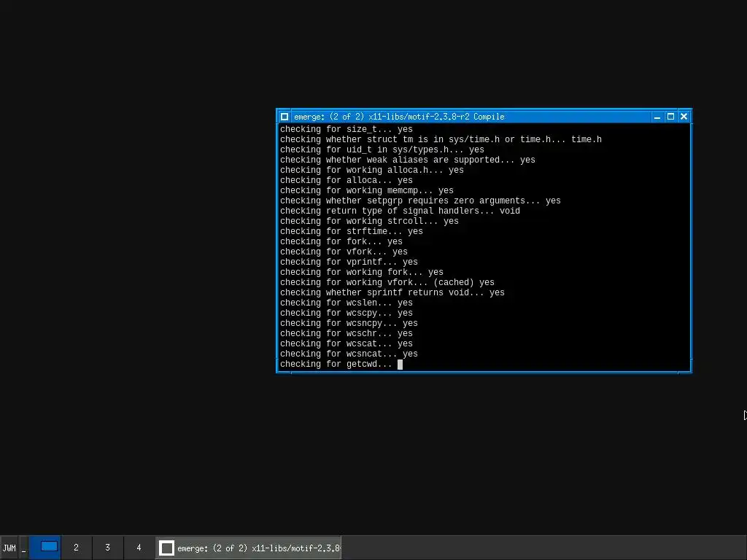Maximize the emerge terminal window
Viewport: 747px width, 560px height.
click(670, 117)
